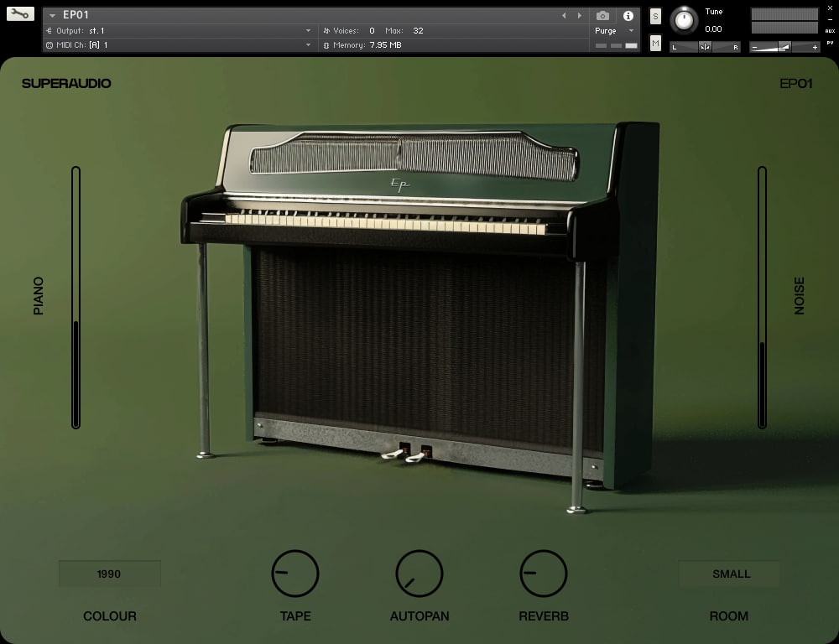Turn the Tune knob
This screenshot has width=839, height=644.
[685, 20]
